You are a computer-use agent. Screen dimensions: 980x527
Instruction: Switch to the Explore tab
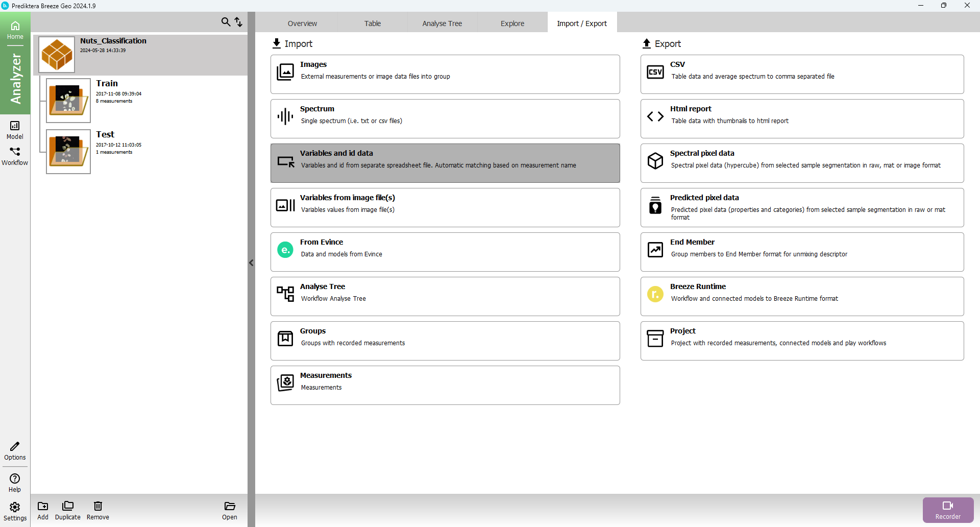tap(512, 23)
